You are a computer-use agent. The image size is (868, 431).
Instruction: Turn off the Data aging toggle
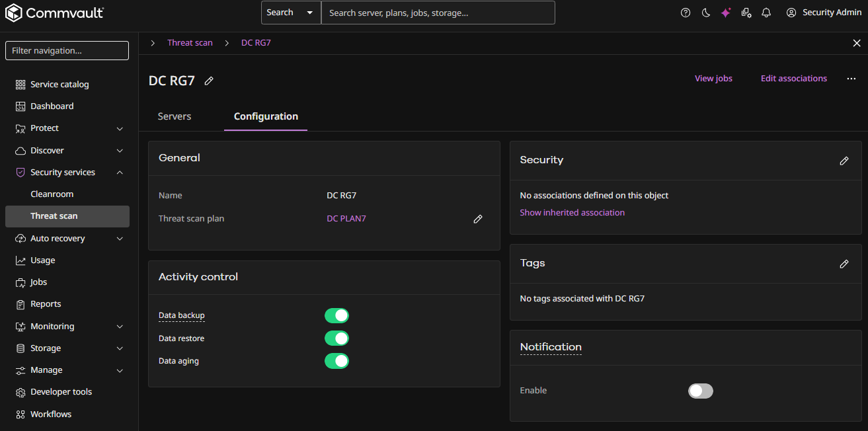[336, 361]
